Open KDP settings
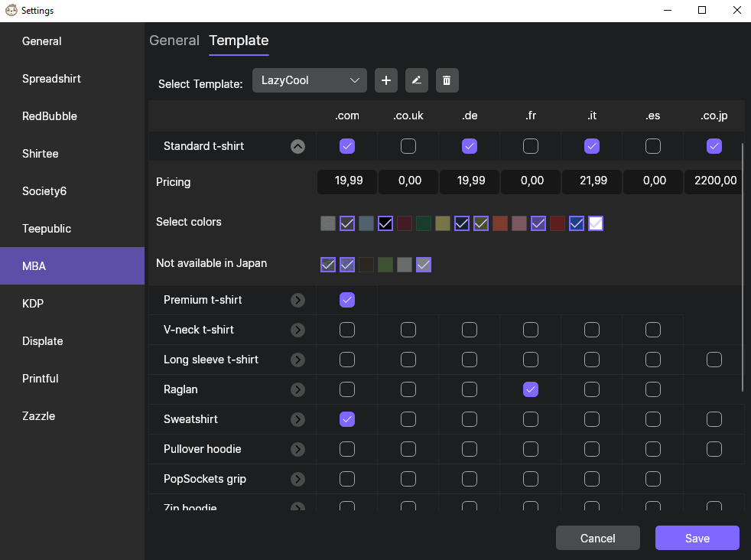Image resolution: width=751 pixels, height=560 pixels. click(x=73, y=304)
